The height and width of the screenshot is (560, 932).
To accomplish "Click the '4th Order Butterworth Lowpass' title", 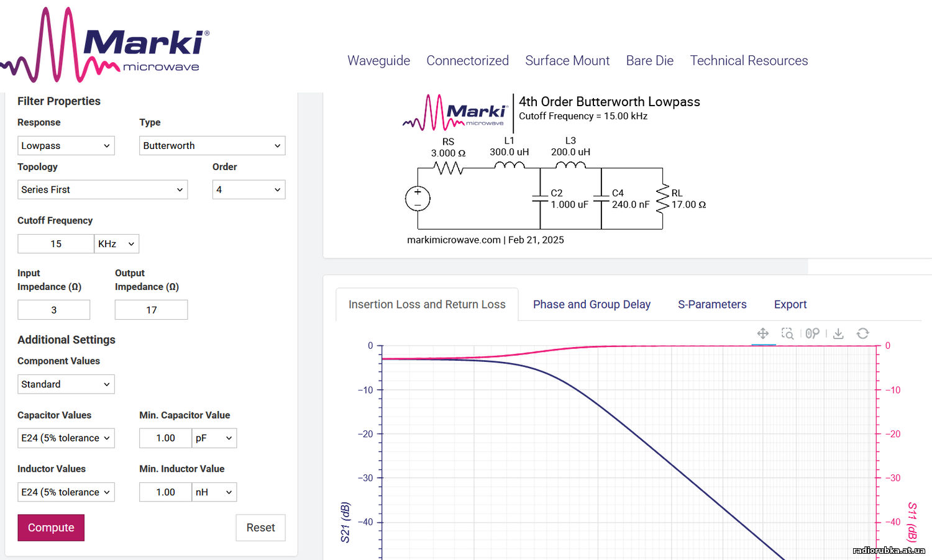I will [610, 102].
